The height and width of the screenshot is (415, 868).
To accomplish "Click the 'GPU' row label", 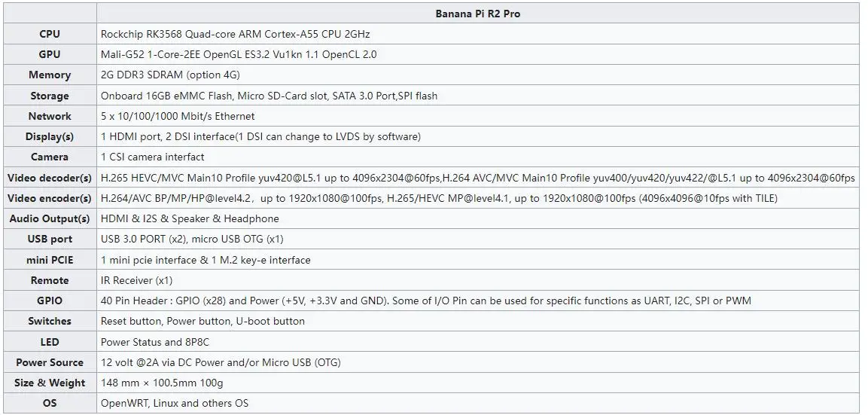I will click(x=50, y=54).
